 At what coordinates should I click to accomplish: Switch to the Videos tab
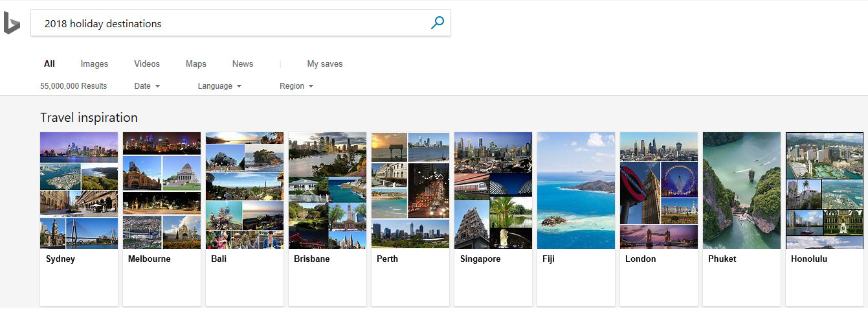(x=147, y=64)
